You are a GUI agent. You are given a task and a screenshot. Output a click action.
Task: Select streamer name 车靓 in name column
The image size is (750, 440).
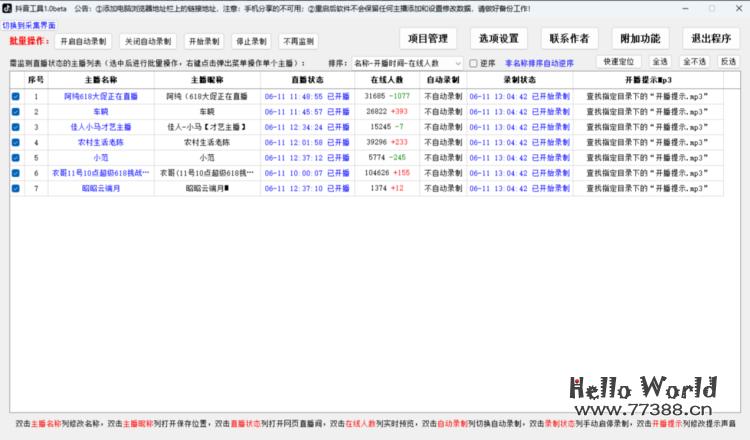(101, 112)
